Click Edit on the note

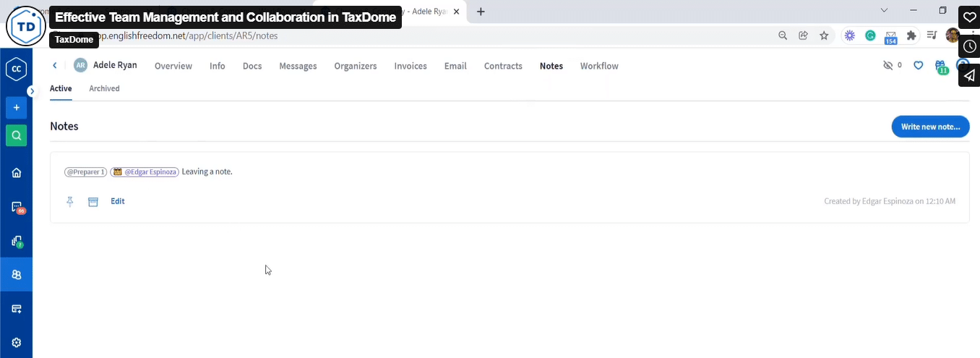pyautogui.click(x=118, y=201)
